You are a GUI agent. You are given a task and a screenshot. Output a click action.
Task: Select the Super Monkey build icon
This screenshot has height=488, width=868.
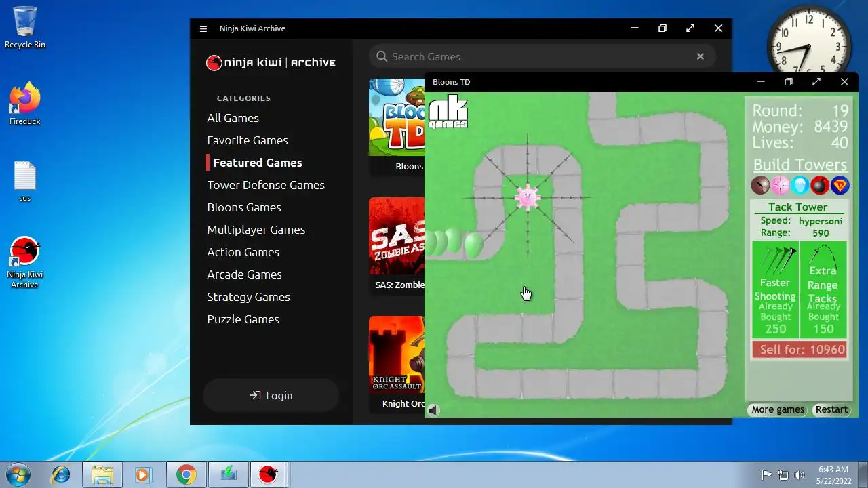840,185
